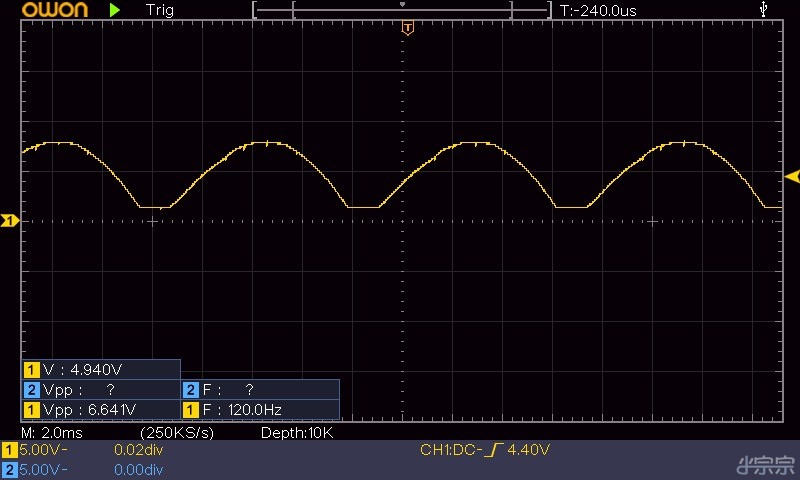This screenshot has width=800, height=480.
Task: Open the CH1:DC 4.40V trigger settings
Action: 485,451
